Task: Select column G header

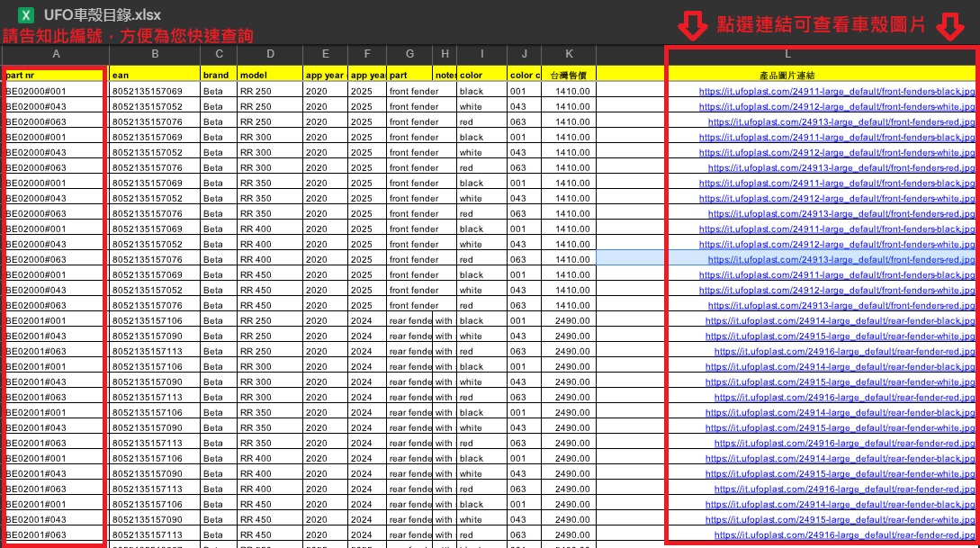Action: tap(409, 54)
